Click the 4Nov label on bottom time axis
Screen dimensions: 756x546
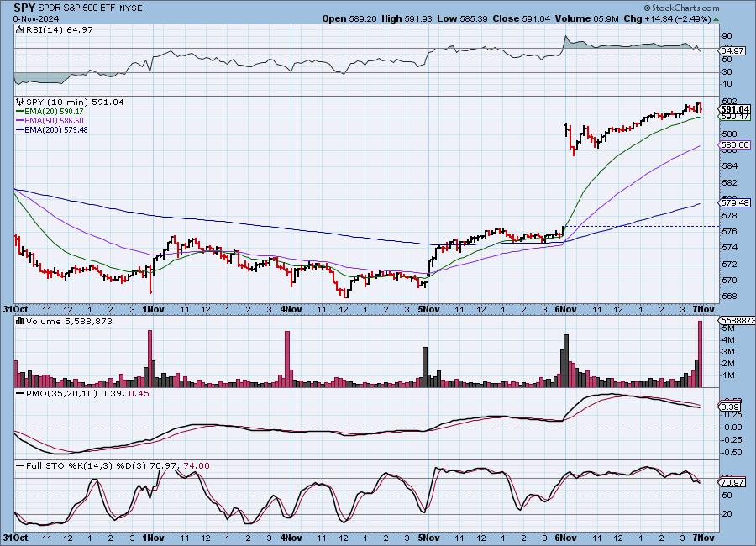click(x=291, y=538)
